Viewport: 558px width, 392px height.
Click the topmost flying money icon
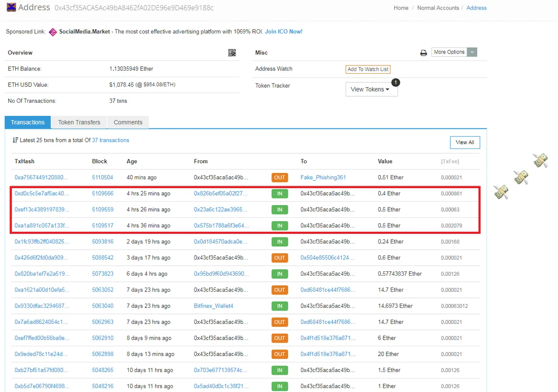[541, 160]
